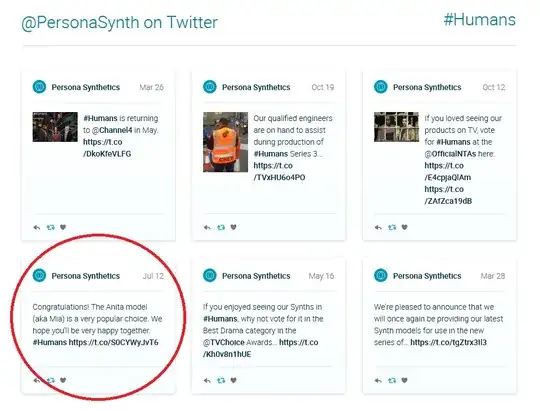The width and height of the screenshot is (540, 411).
Task: Follow the @Channel4 mention link
Action: coord(112,130)
